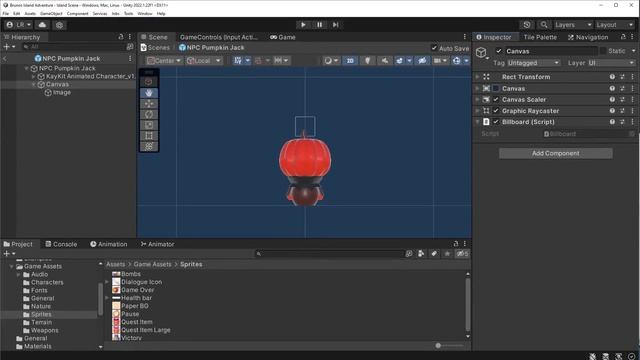This screenshot has height=360, width=640.
Task: Expand KayKit Animated Character in Hierarchy
Action: (33, 76)
